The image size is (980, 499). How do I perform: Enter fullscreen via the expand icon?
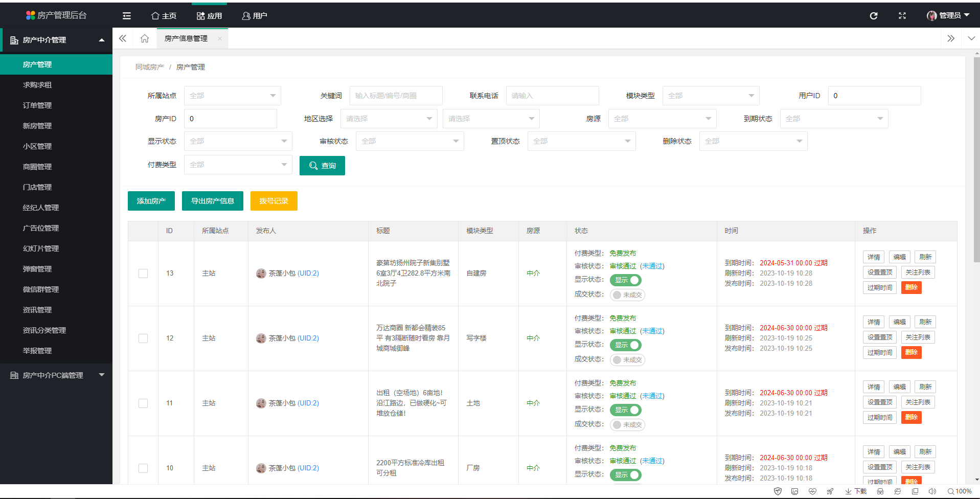(x=902, y=16)
